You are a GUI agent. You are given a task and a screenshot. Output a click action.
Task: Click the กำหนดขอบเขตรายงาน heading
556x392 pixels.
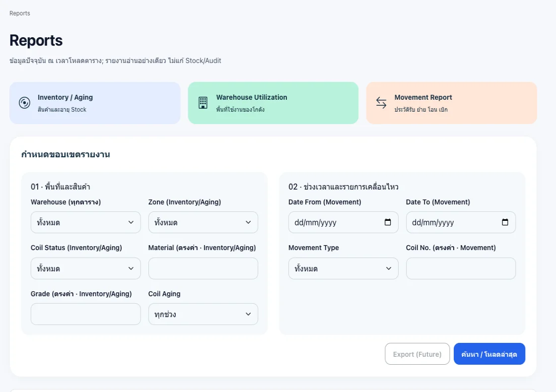coord(66,154)
